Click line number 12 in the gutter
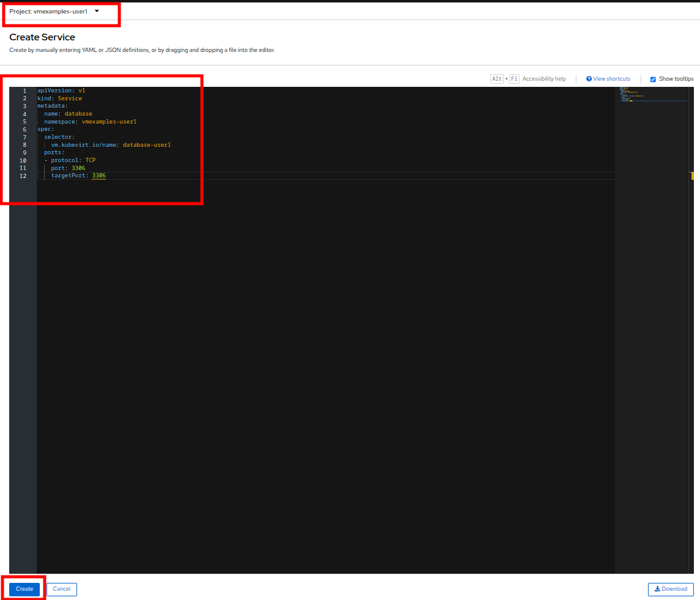This screenshot has height=600, width=700. point(23,176)
